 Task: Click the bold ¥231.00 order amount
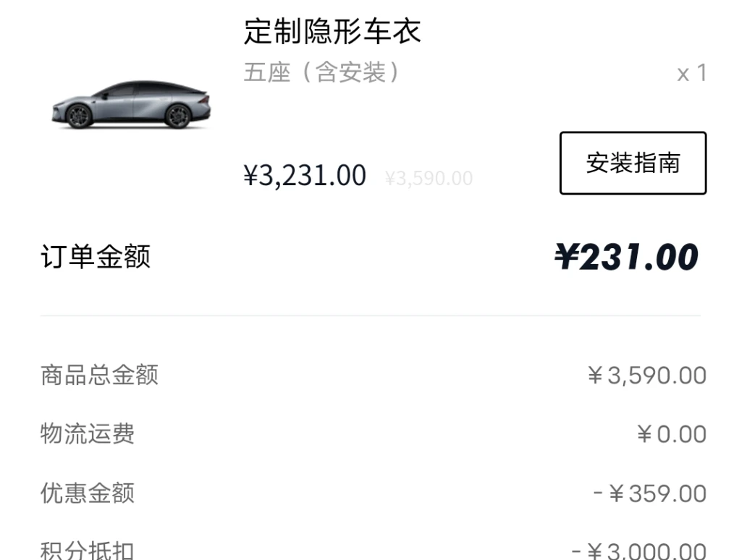coord(626,257)
